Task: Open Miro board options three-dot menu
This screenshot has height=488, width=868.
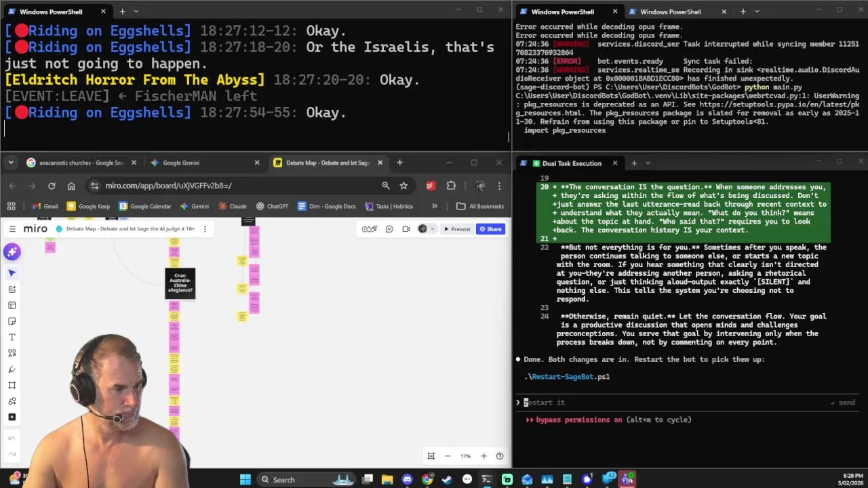Action: point(204,229)
